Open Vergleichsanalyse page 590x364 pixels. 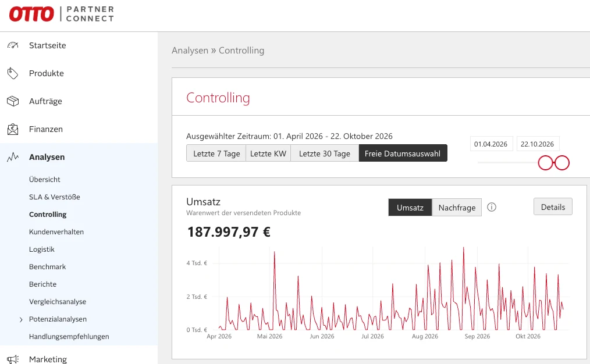pos(58,302)
